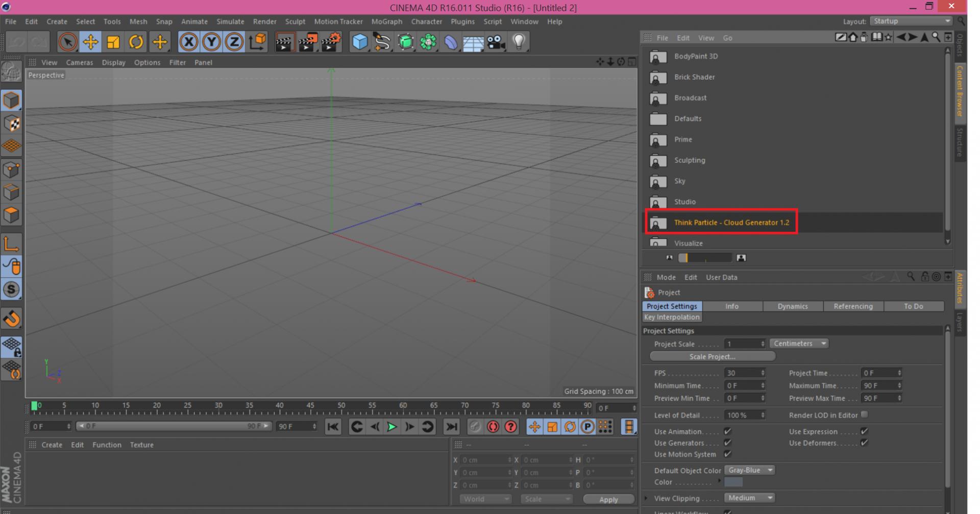This screenshot has width=980, height=514.
Task: Open the MoGraph menu
Action: coord(386,21)
